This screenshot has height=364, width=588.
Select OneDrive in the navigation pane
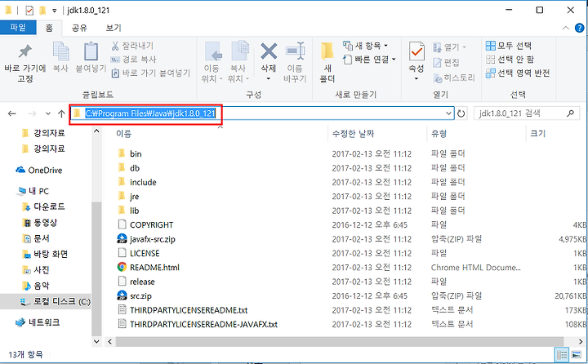coord(39,171)
